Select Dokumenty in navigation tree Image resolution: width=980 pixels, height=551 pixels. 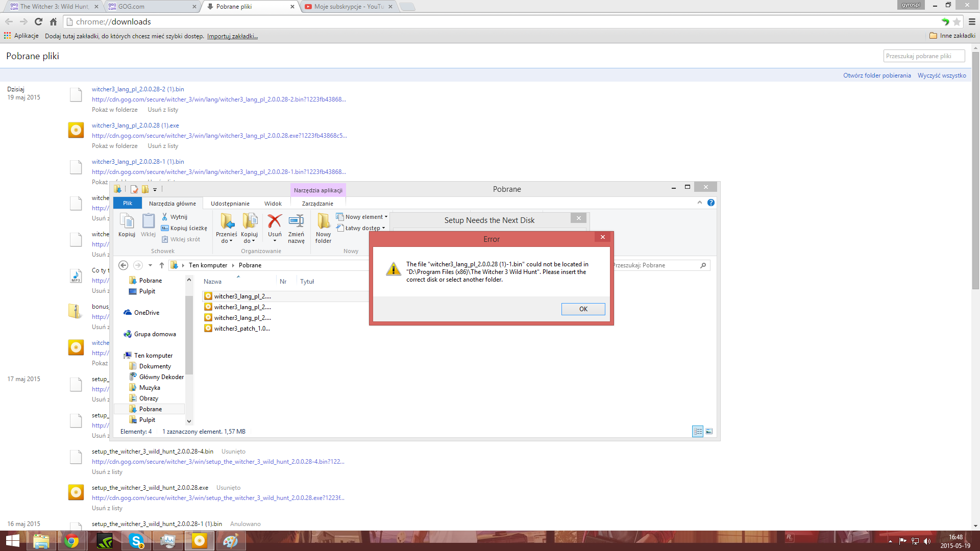tap(150, 366)
